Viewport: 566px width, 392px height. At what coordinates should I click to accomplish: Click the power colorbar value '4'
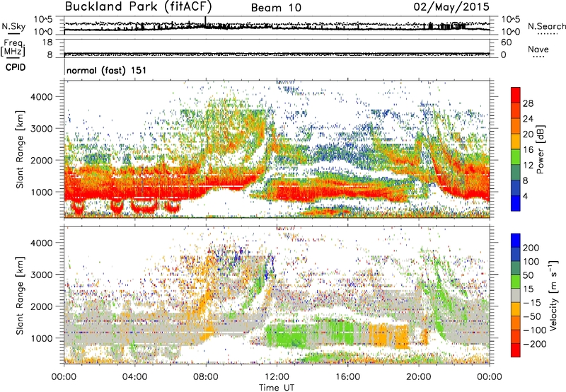526,197
